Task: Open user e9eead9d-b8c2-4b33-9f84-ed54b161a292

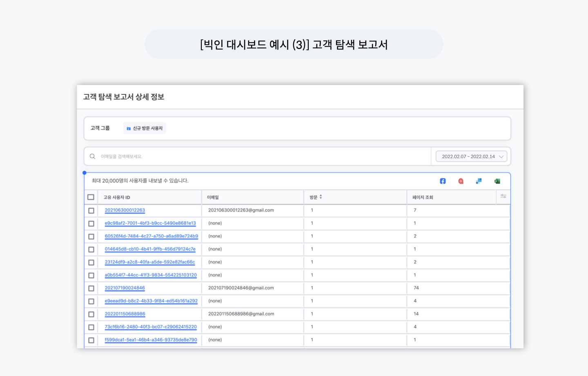Action: point(151,301)
